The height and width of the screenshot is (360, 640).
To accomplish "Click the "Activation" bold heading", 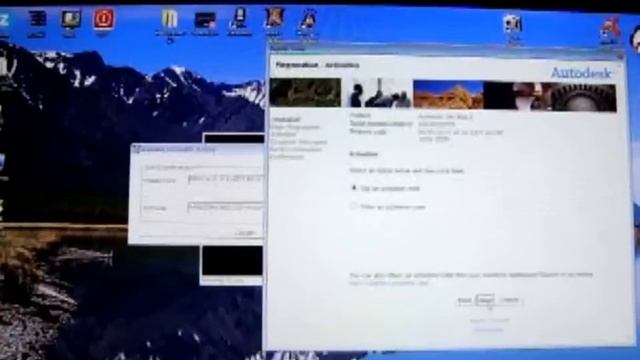I will point(364,154).
